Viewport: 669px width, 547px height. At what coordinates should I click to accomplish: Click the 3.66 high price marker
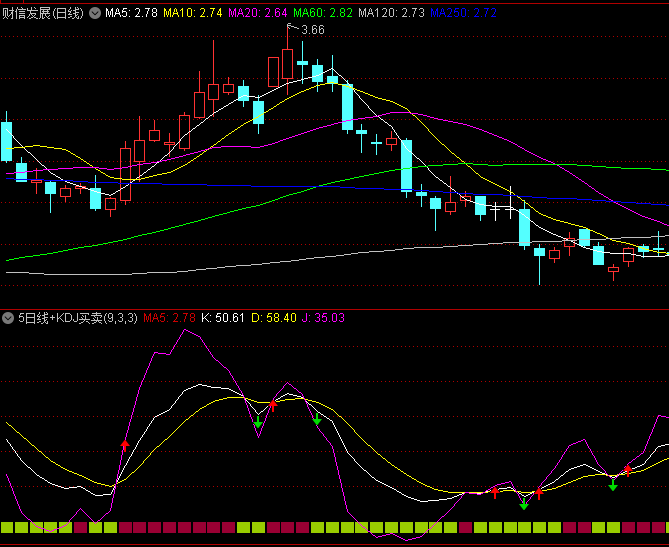313,30
